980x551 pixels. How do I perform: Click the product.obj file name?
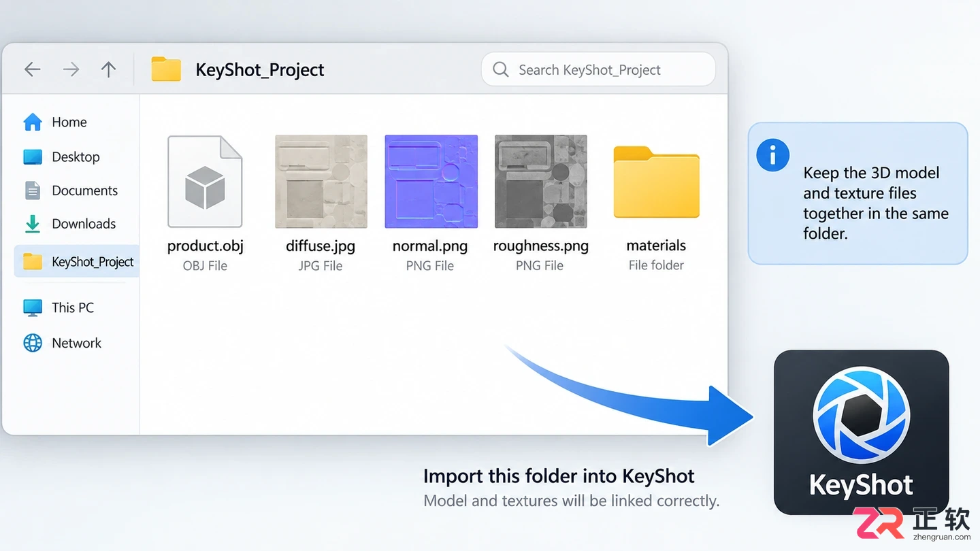(x=206, y=246)
